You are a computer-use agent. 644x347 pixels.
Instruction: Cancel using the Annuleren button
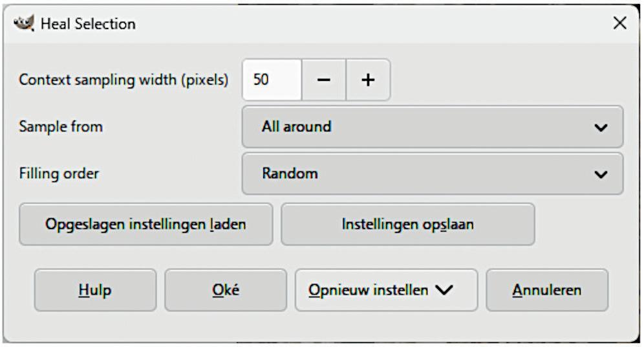546,290
